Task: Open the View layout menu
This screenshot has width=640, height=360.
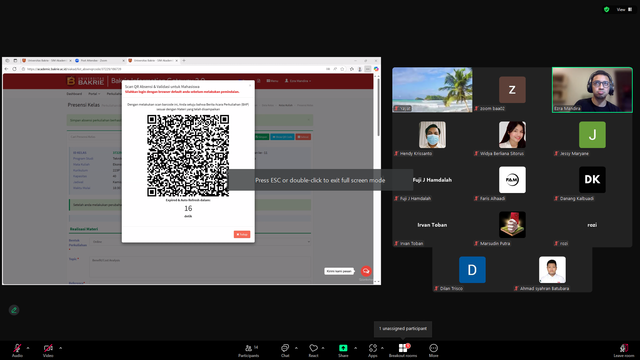Action: pos(624,9)
